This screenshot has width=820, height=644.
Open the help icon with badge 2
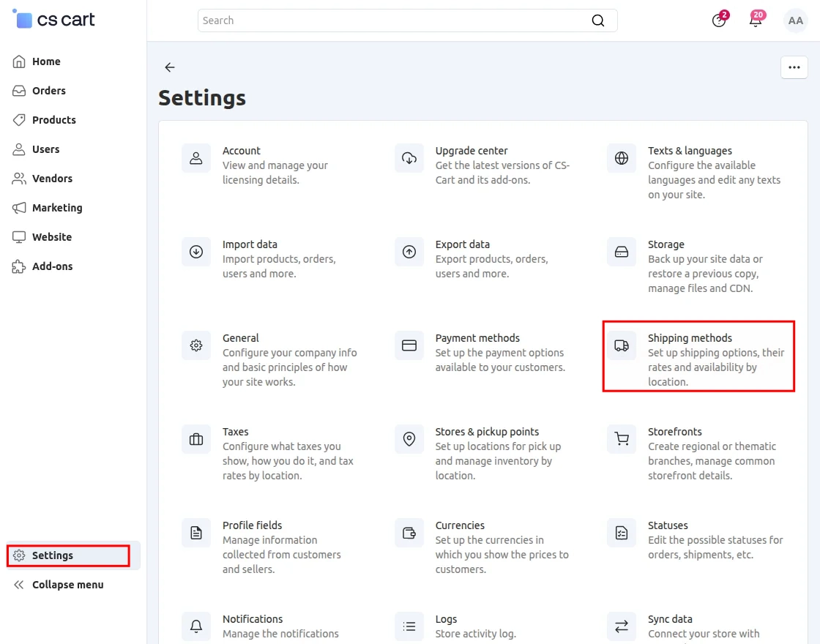coord(719,20)
